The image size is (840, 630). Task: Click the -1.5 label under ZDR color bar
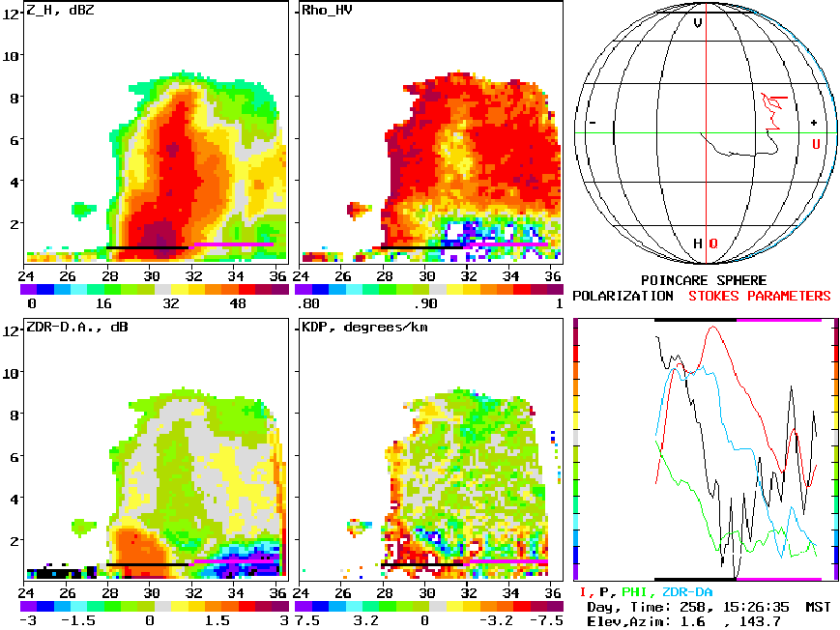click(78, 620)
